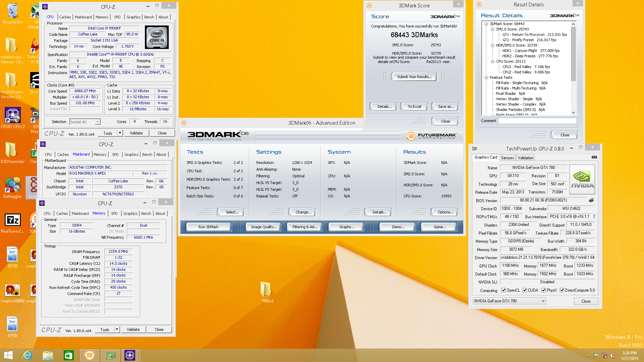Viewport: 644px width, 362px height.
Task: Select GT1 - Return To Proxycon row
Action: click(534, 35)
